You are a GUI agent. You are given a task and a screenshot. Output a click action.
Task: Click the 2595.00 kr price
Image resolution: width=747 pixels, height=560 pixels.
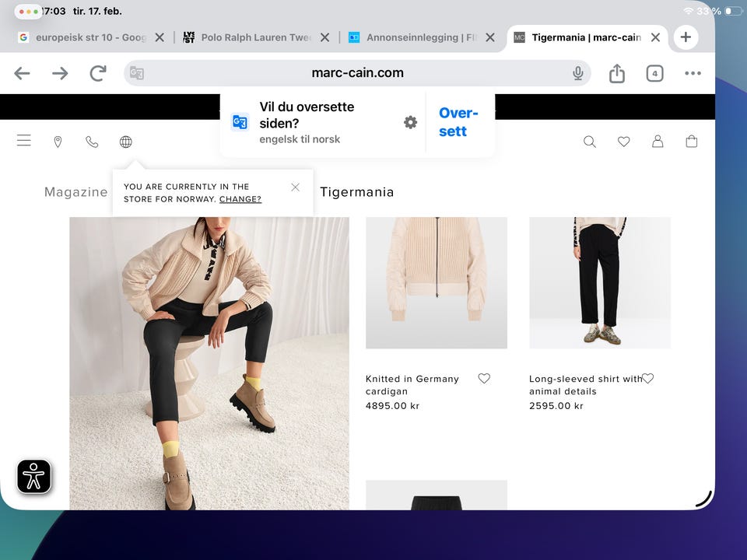click(556, 406)
